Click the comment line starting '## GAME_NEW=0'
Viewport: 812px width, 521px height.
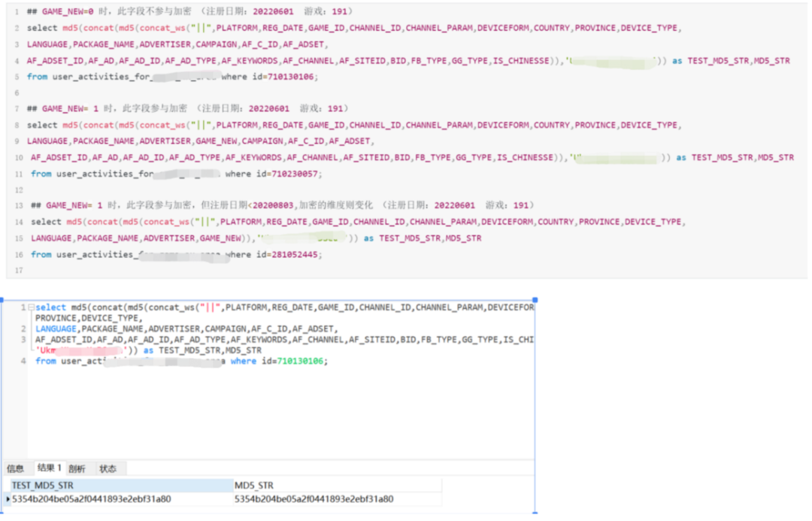tap(189, 11)
